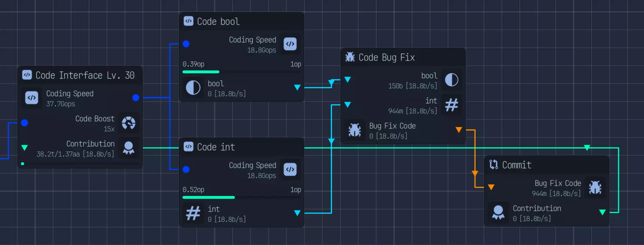Click the 1op target value in Code int
The width and height of the screenshot is (644, 245).
(x=296, y=190)
